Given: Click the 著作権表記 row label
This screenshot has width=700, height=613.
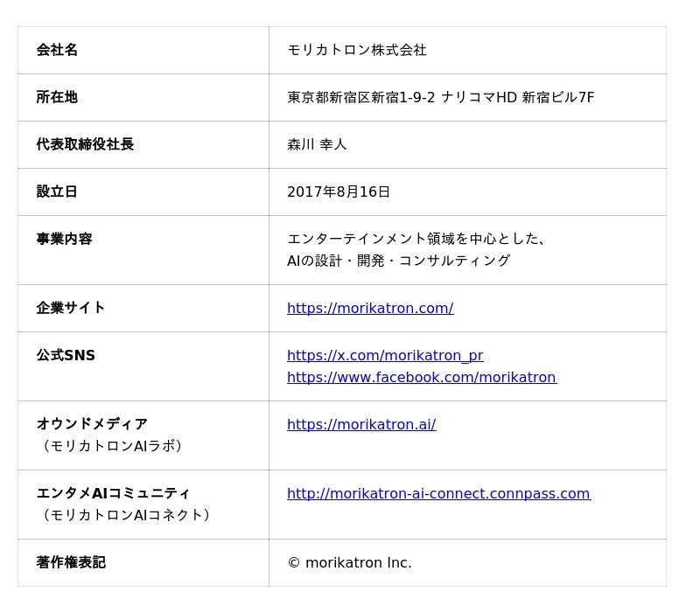Looking at the screenshot, I should [71, 562].
